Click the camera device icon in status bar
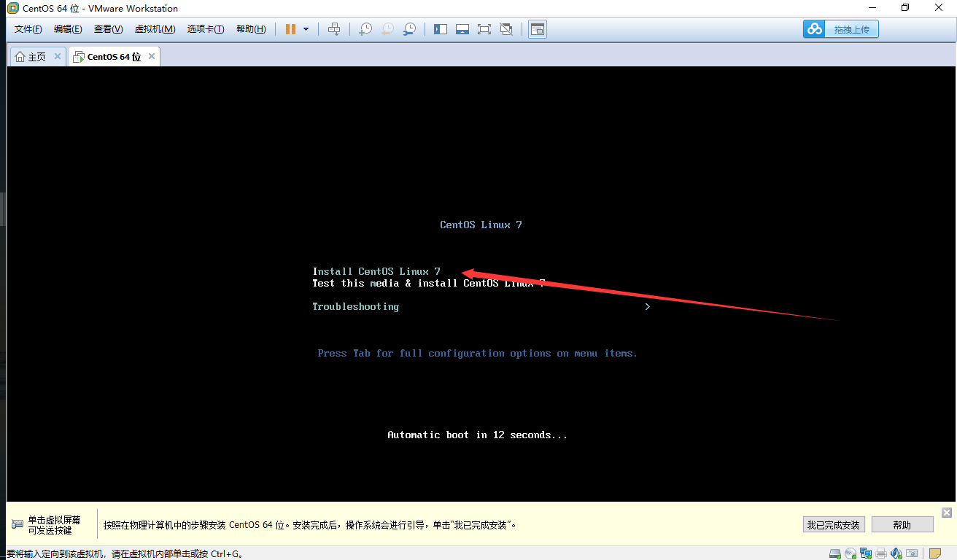Viewport: 957px width, 560px height. click(x=912, y=553)
